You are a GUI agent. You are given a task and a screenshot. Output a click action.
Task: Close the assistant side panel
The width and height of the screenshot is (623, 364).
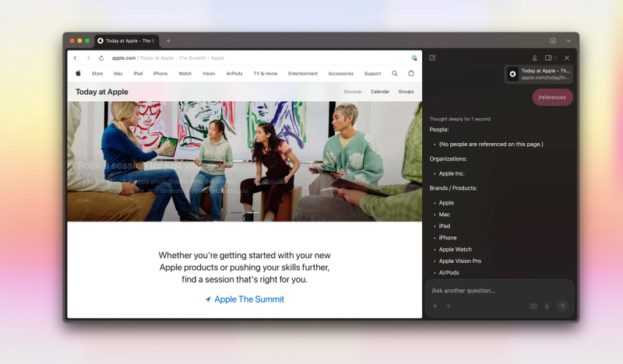tap(567, 58)
